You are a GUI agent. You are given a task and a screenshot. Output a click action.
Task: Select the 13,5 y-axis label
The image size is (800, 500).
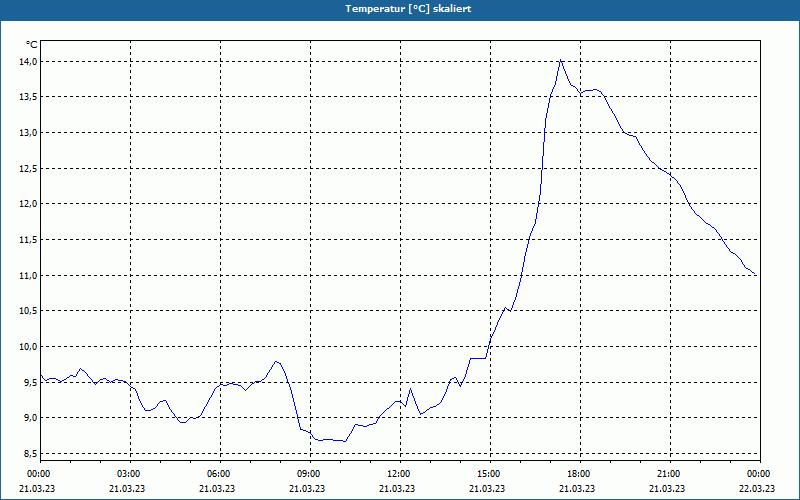point(29,97)
